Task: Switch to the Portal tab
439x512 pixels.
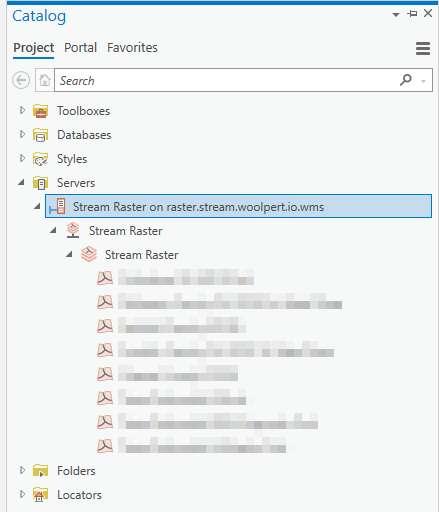Action: [x=81, y=48]
